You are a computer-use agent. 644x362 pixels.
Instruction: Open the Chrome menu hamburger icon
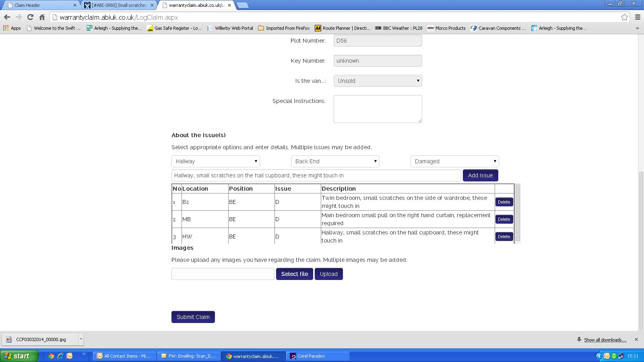point(638,17)
